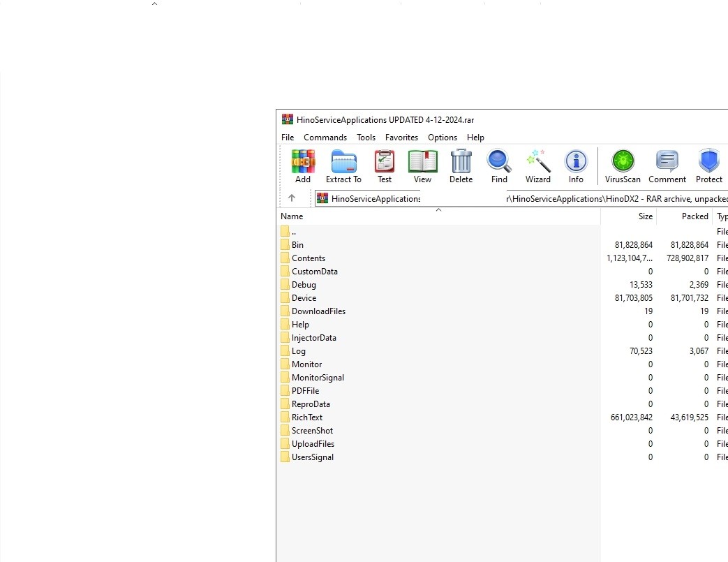This screenshot has height=562, width=728.
Task: Select the Debug folder icon
Action: click(285, 285)
